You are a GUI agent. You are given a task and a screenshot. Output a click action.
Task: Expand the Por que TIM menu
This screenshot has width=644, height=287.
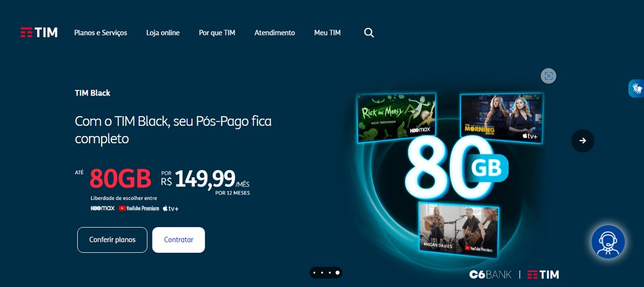[217, 32]
